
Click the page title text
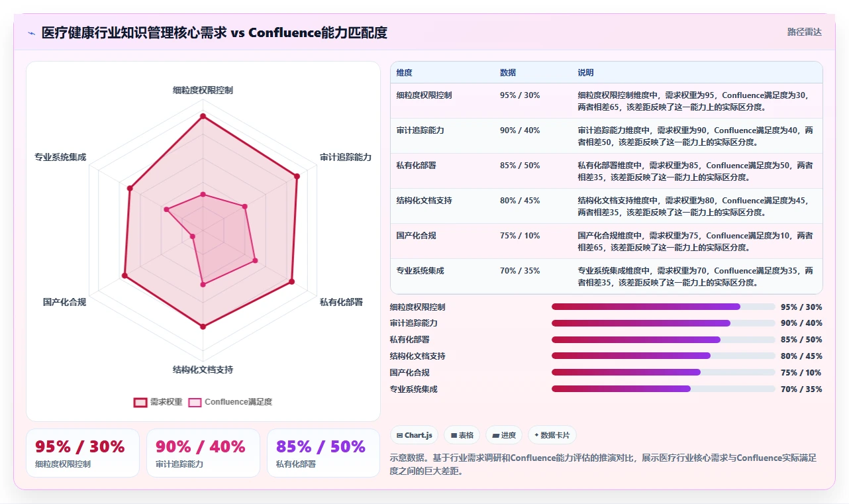[x=215, y=32]
